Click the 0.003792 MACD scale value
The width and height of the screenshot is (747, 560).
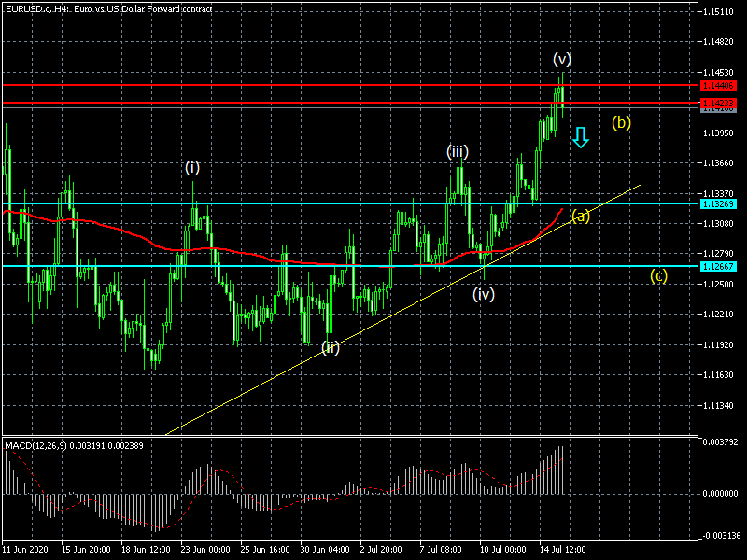[720, 442]
